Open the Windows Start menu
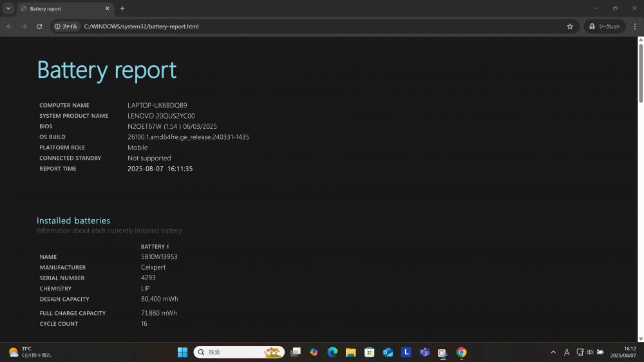Viewport: 644px width, 362px height. pos(182,352)
